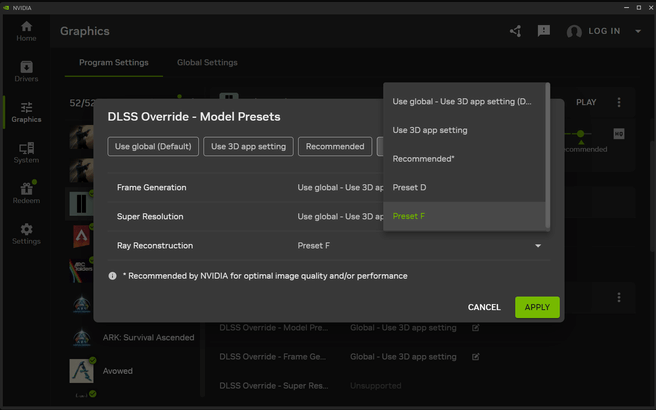Click the CANCEL button
The image size is (656, 410).
click(484, 307)
